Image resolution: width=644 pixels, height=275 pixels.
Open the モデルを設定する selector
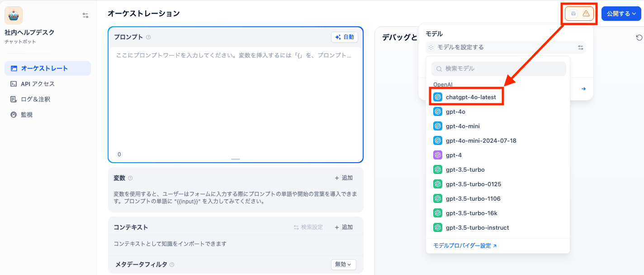coord(506,47)
